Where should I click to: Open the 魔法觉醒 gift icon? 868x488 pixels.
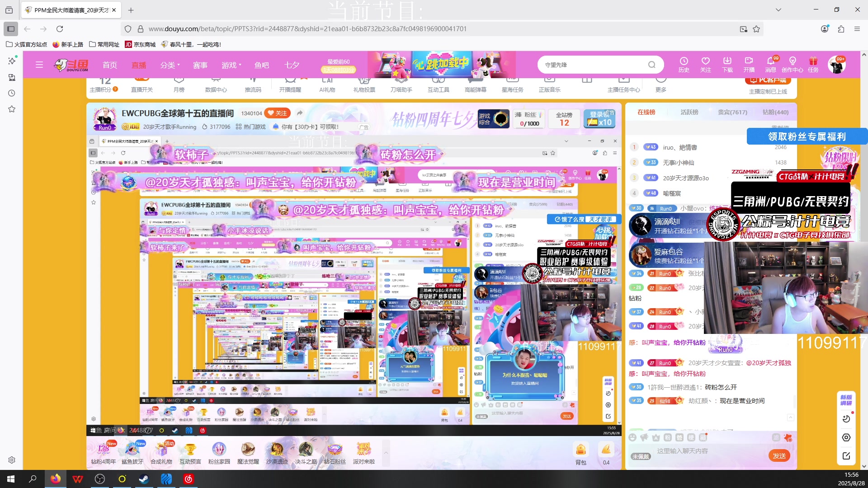(x=248, y=453)
